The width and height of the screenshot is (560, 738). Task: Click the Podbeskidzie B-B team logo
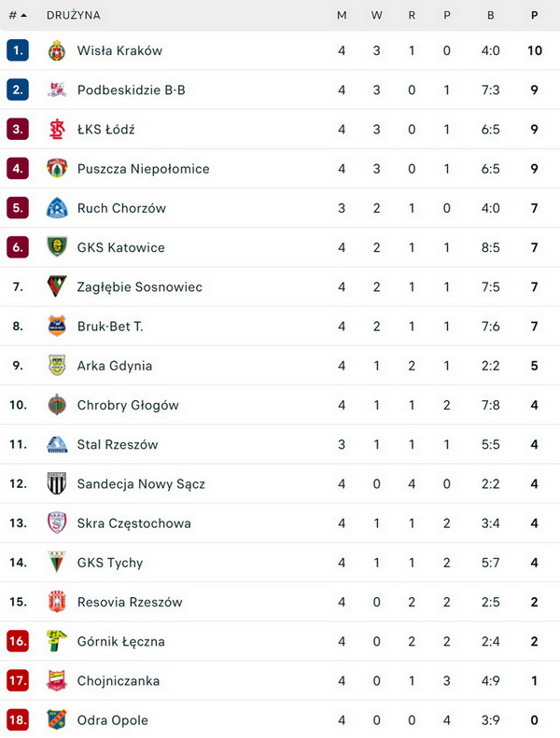[x=57, y=91]
